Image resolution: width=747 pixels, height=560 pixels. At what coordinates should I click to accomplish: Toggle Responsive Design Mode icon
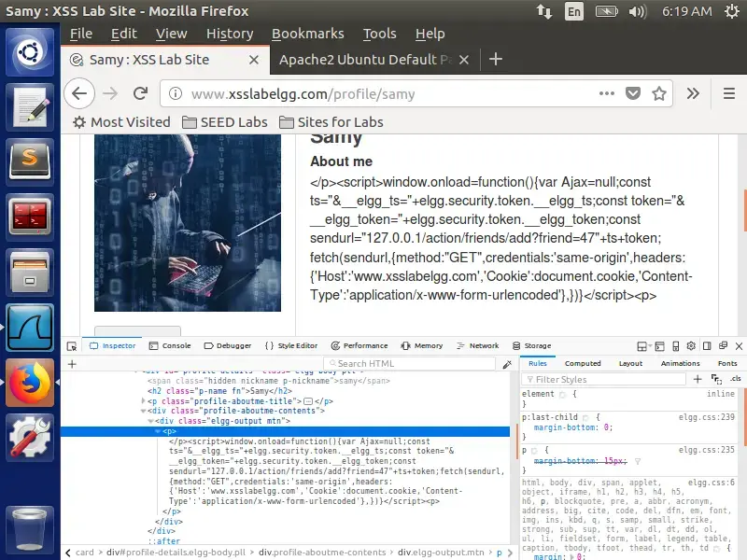(x=675, y=346)
